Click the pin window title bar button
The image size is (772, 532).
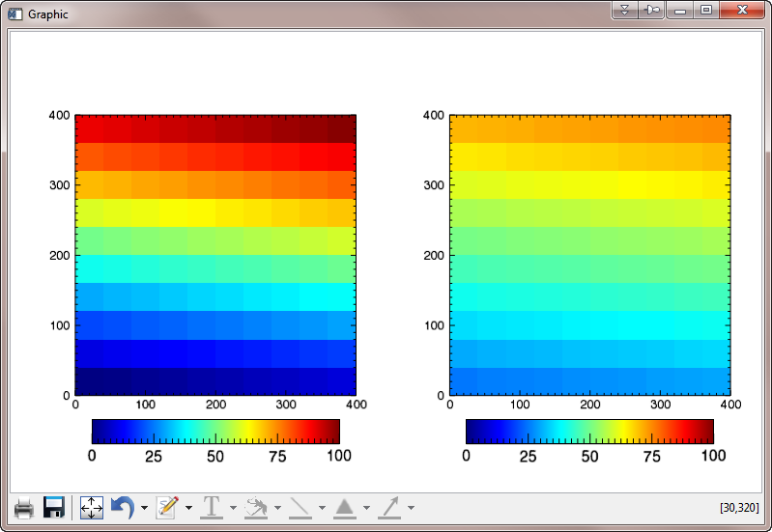click(x=652, y=10)
